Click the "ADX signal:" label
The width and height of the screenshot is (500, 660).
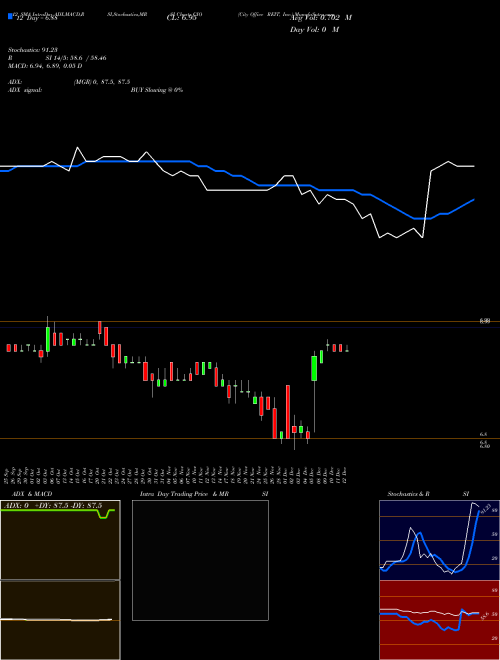[24, 90]
